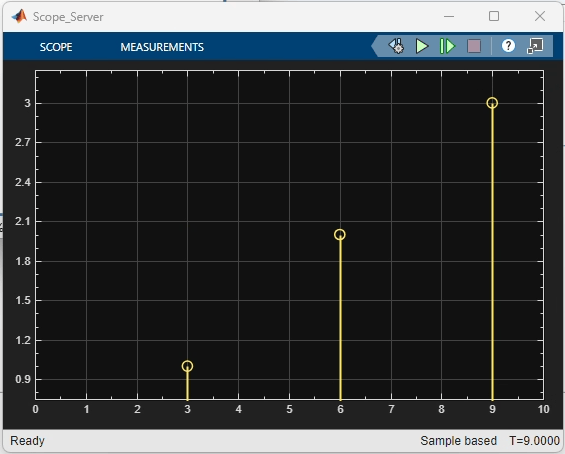Open the Help question mark icon

pos(508,46)
